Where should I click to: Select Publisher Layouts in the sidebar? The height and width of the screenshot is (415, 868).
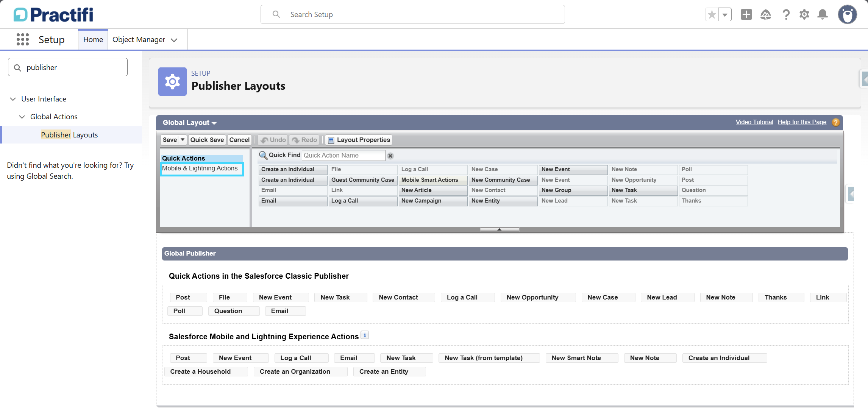[x=69, y=135]
